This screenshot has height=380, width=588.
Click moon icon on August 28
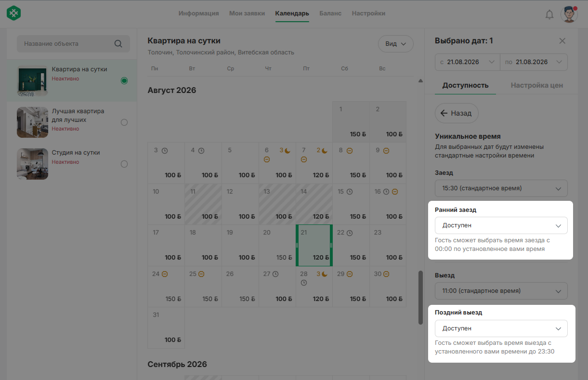pyautogui.click(x=325, y=274)
